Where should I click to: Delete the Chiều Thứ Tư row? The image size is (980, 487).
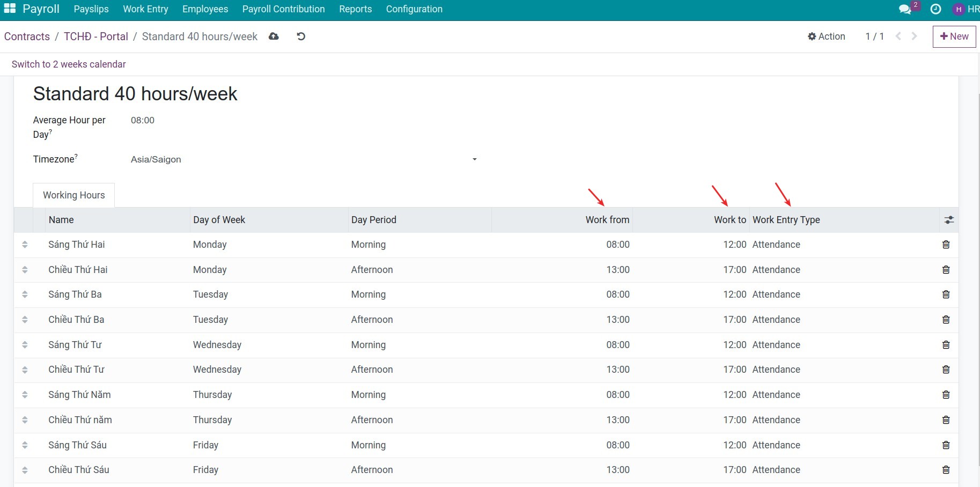pyautogui.click(x=946, y=370)
